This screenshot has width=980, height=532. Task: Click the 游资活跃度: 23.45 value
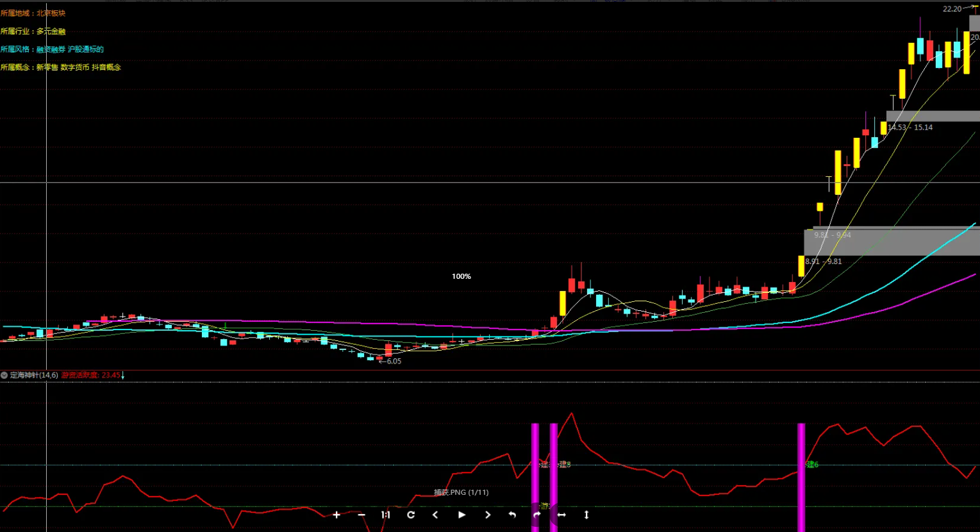(x=91, y=375)
